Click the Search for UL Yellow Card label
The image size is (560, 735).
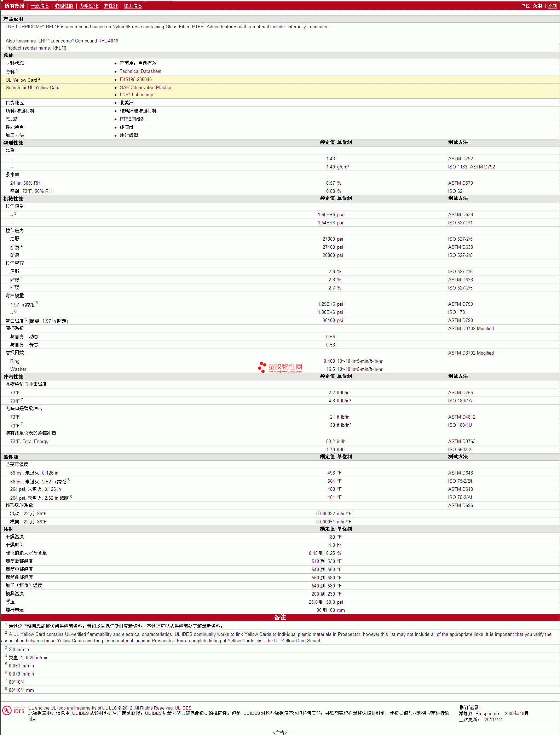[x=33, y=88]
